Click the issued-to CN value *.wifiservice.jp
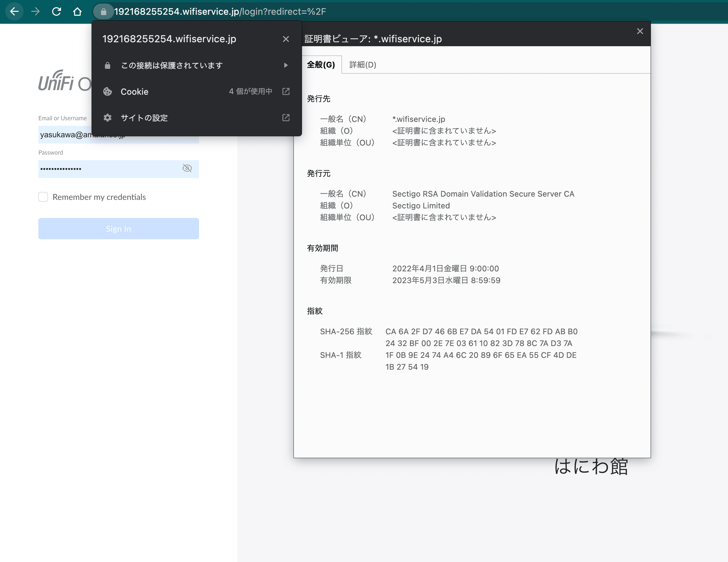Image resolution: width=728 pixels, height=562 pixels. [419, 119]
